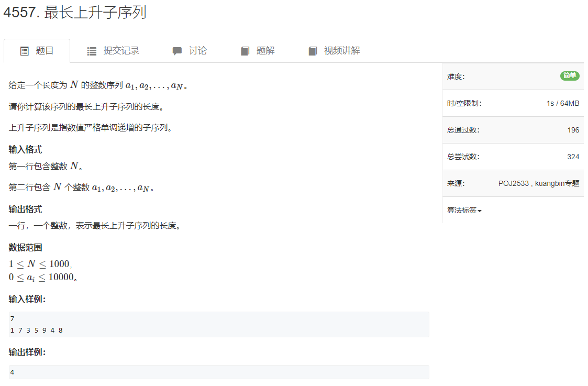Open the 题解 tab
This screenshot has width=588, height=386.
pyautogui.click(x=258, y=51)
